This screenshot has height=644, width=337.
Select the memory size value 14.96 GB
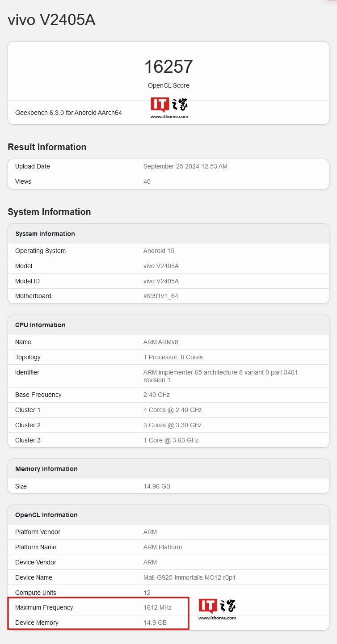156,486
